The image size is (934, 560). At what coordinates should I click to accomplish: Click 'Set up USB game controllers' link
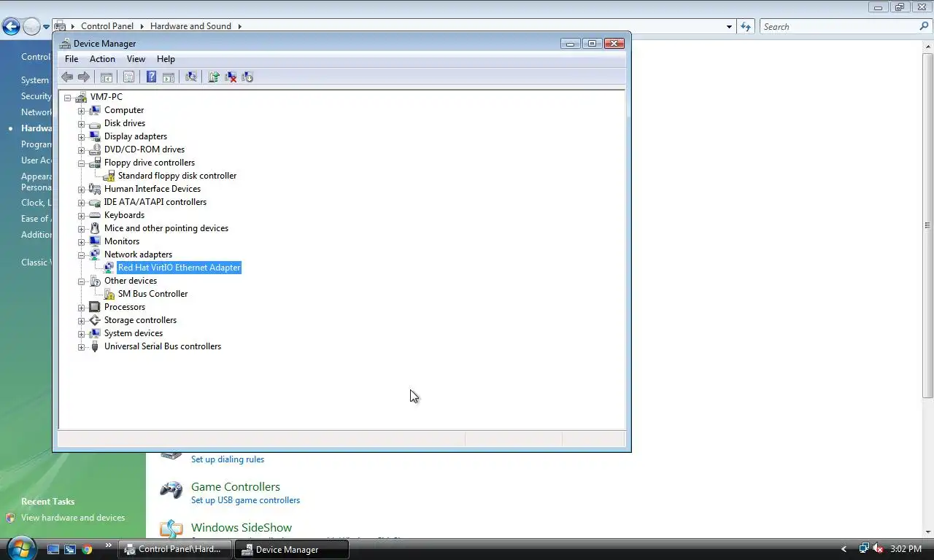(245, 500)
